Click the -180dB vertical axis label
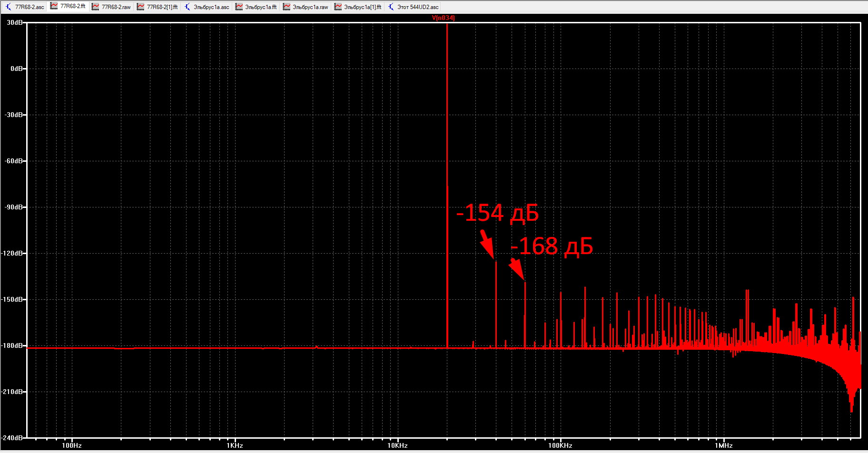This screenshot has height=453, width=868. coord(12,345)
